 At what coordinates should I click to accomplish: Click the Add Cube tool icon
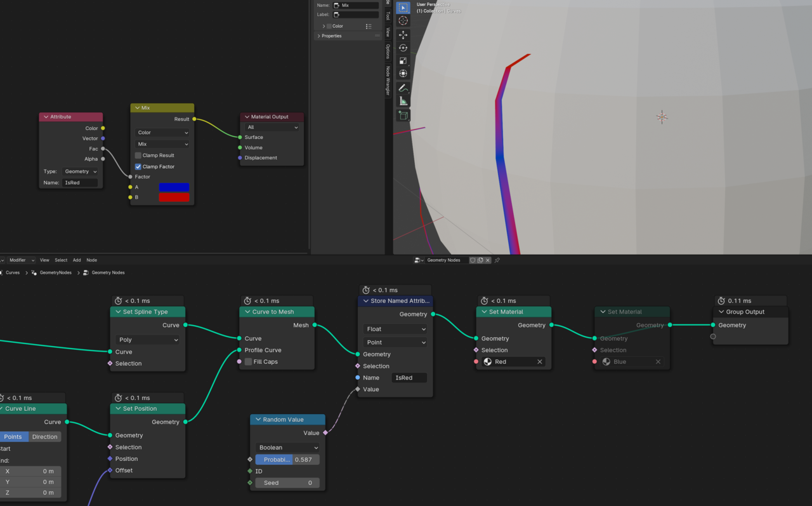pyautogui.click(x=403, y=116)
